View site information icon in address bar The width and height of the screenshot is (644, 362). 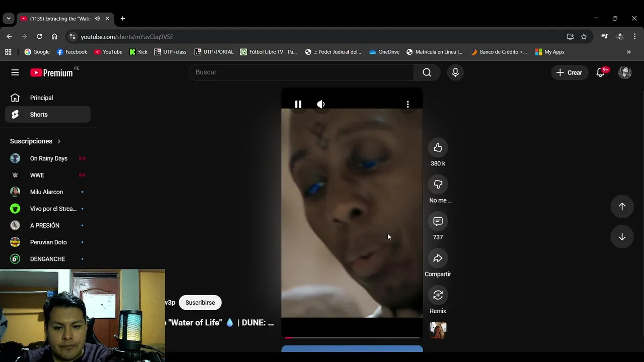72,37
